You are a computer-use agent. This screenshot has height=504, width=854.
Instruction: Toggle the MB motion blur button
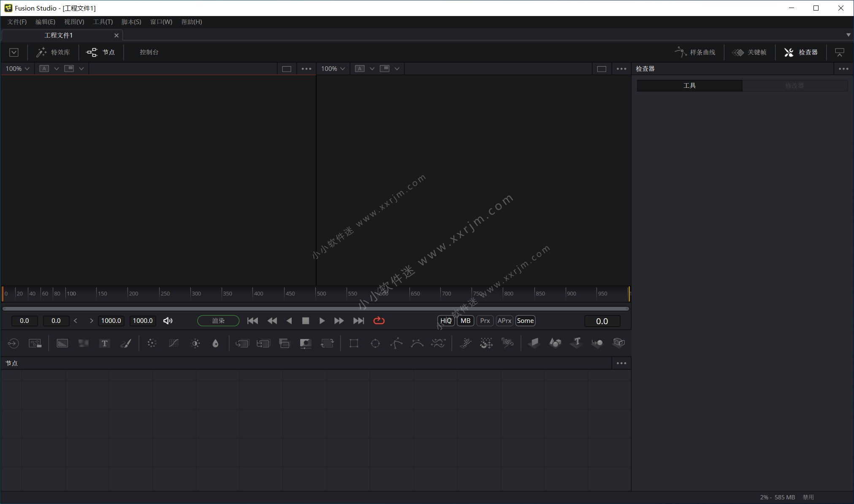tap(465, 321)
